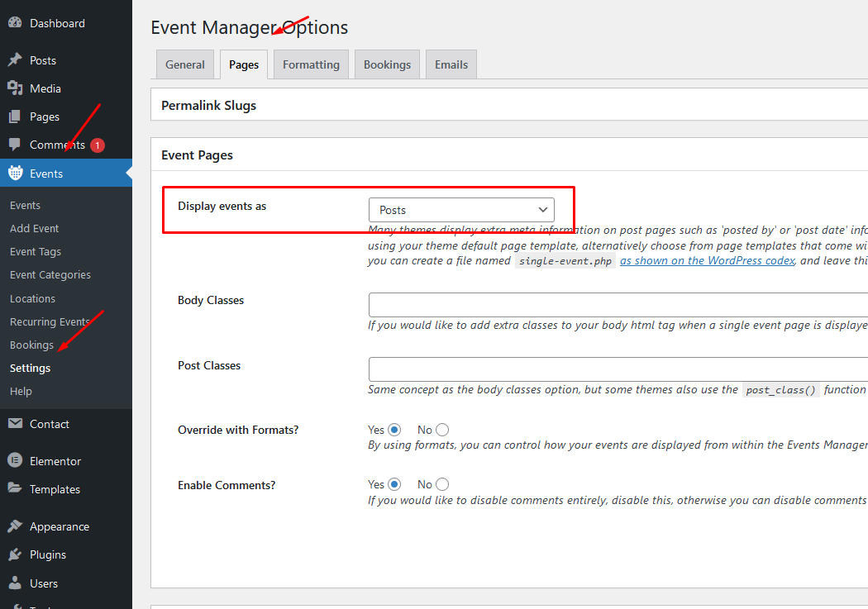Collapse the Event Pages section header
Screen dimensions: 868x609
click(198, 155)
